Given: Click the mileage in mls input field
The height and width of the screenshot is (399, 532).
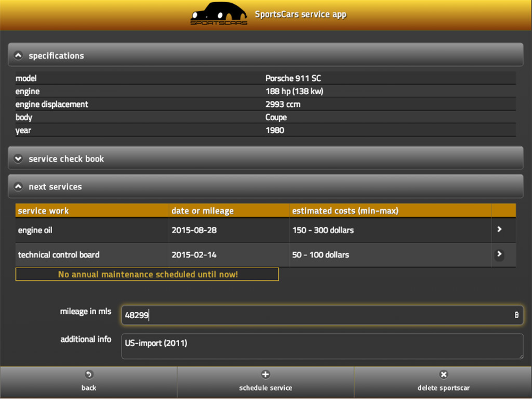Looking at the screenshot, I should pyautogui.click(x=322, y=315).
